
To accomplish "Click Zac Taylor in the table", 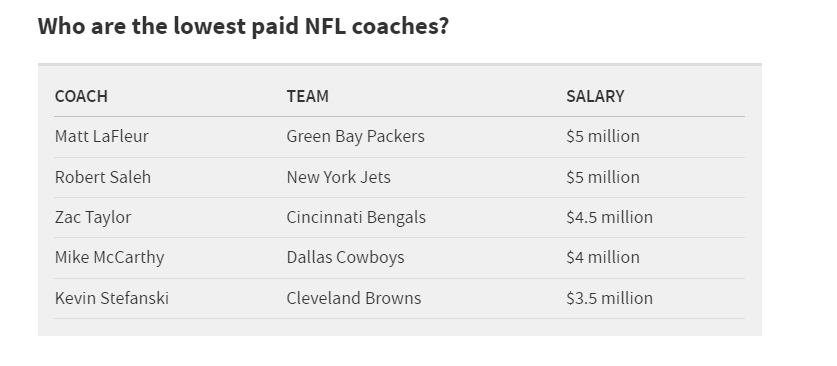I will 93,217.
